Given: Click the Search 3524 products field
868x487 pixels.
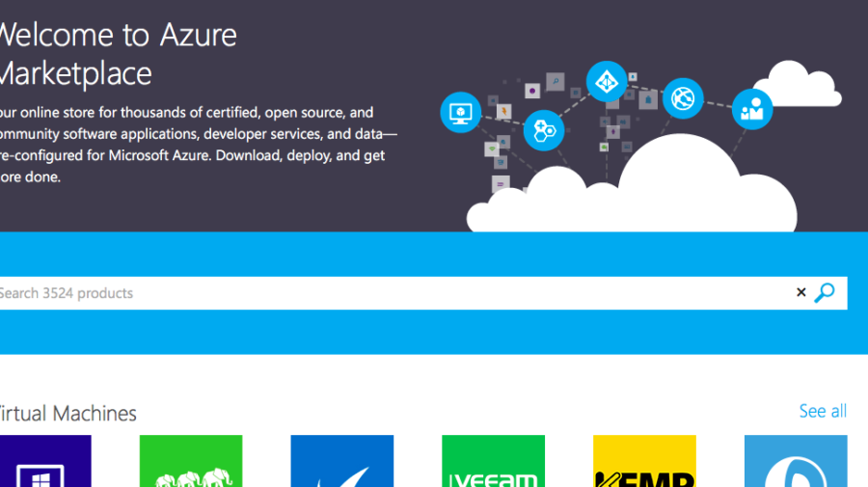Looking at the screenshot, I should (386, 293).
